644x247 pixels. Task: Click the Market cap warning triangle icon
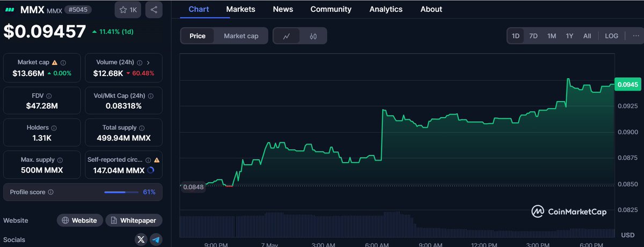[55, 63]
